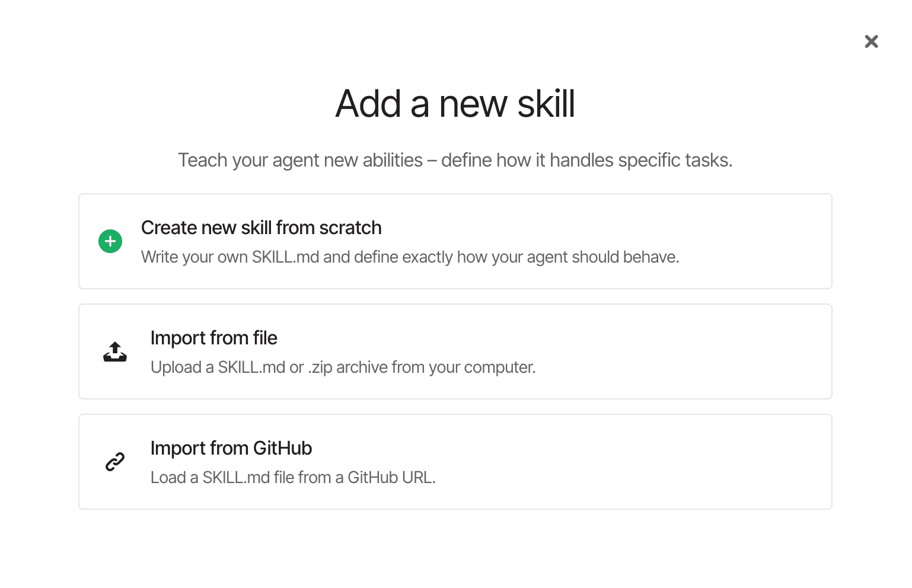Dismiss the dialog with the close control
The height and width of the screenshot is (588, 912).
(870, 41)
